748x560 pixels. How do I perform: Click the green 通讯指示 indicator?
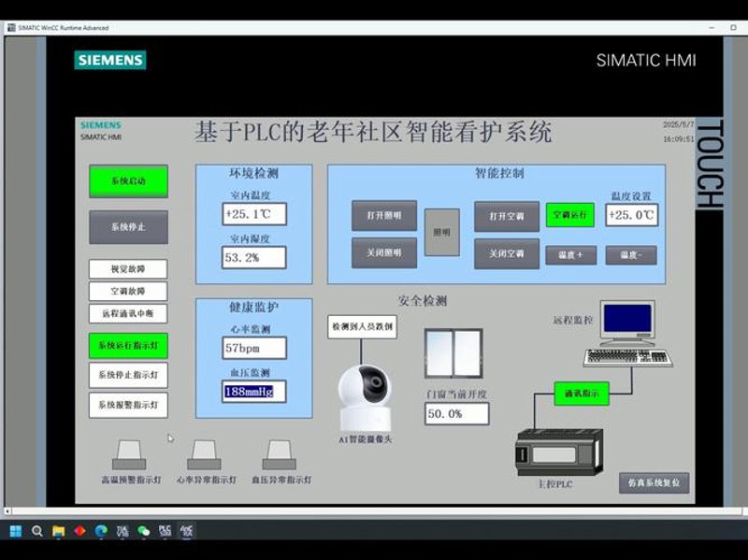pyautogui.click(x=582, y=394)
